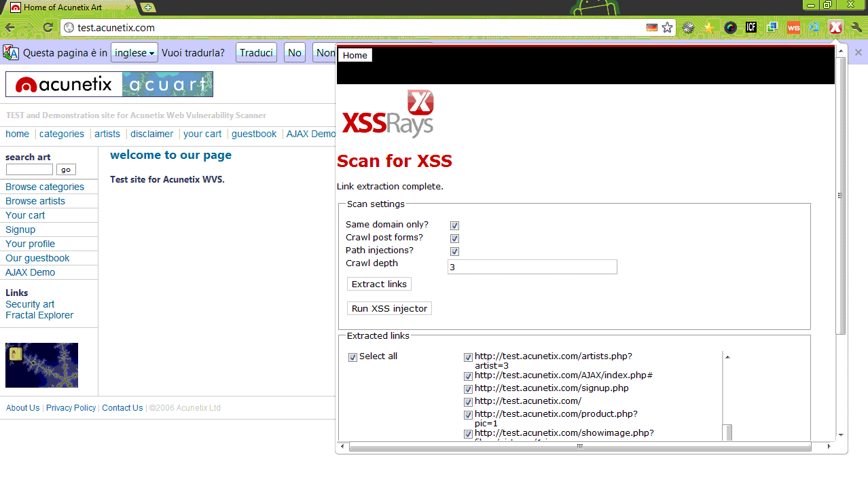Click the yellow star extension icon
This screenshot has width=868, height=480.
(x=709, y=28)
